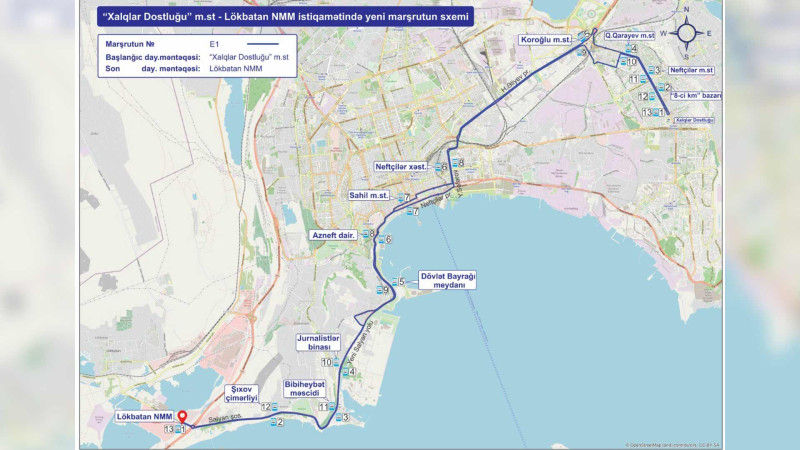Click the Q.Qarayev m.st map label

point(630,36)
